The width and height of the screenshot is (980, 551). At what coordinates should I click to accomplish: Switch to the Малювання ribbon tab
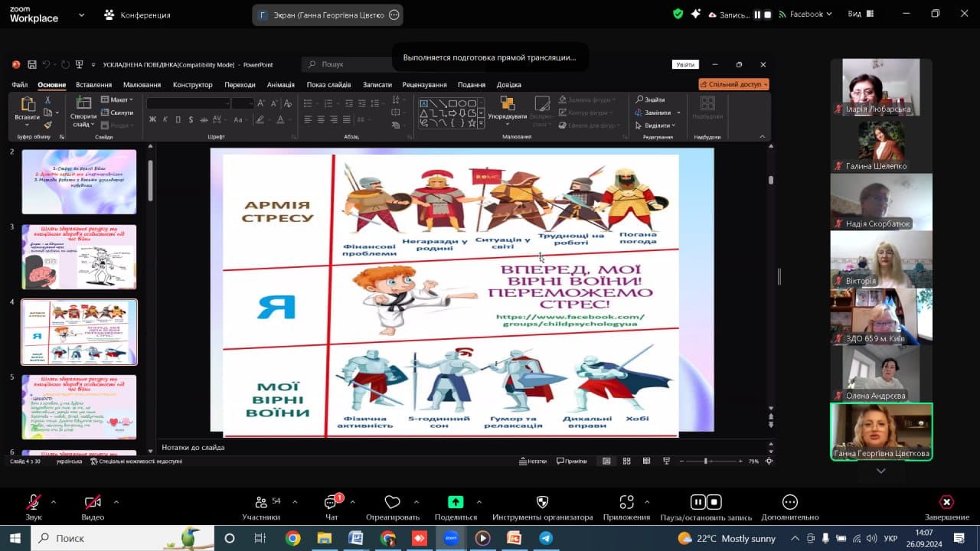point(142,85)
